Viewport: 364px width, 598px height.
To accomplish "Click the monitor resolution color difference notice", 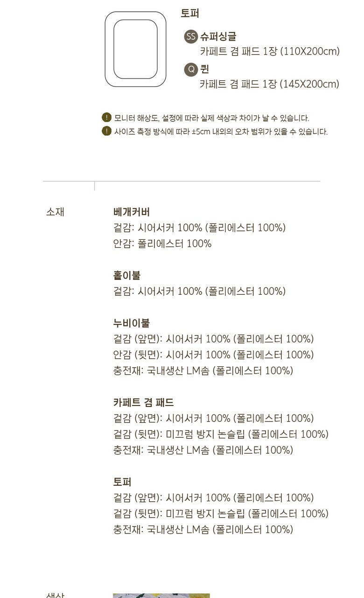I will point(211,118).
